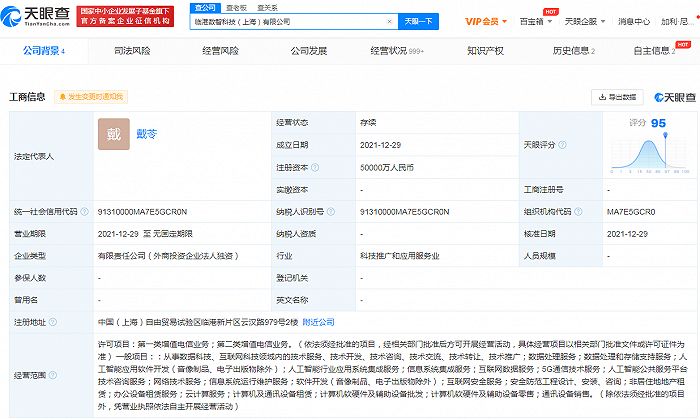Select the 查老板 search mode tab
The image size is (700, 420).
236,7
